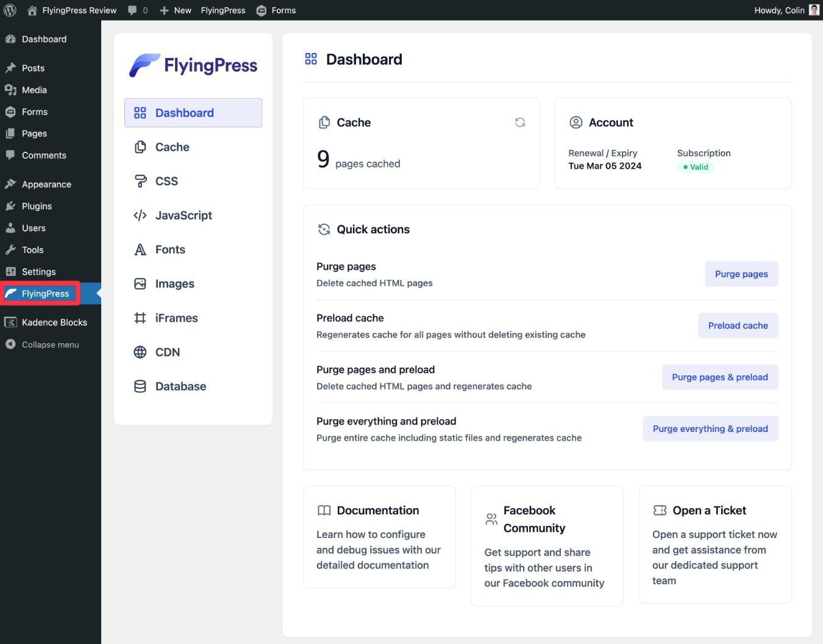
Task: Click the Appearance brush icon in WP sidebar
Action: click(10, 184)
